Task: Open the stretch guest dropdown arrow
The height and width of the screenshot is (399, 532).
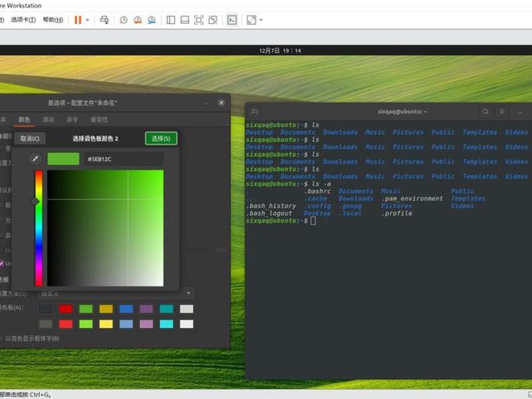Action: pos(261,20)
